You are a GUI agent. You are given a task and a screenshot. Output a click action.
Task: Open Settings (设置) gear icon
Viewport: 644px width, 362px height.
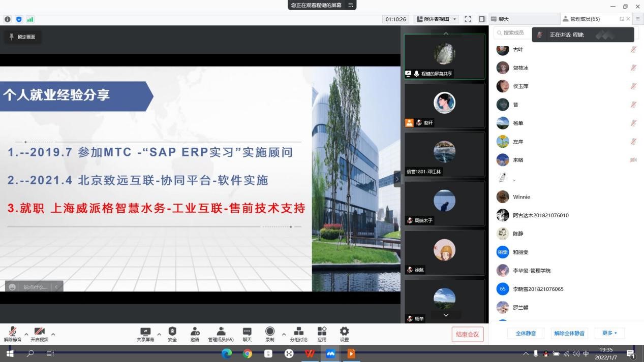tap(345, 334)
